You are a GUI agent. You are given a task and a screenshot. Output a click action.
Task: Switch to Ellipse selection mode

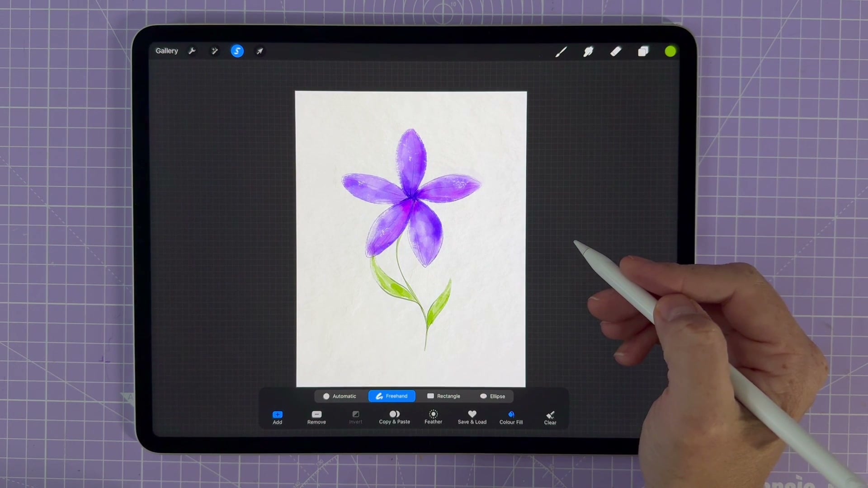point(493,396)
